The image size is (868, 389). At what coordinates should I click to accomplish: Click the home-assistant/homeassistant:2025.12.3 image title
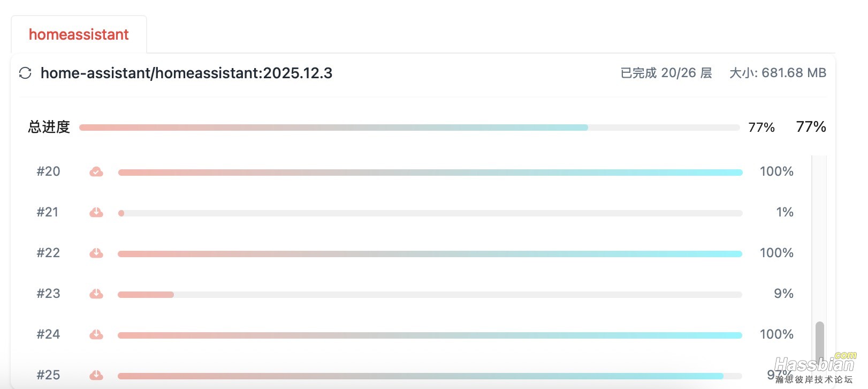(186, 73)
